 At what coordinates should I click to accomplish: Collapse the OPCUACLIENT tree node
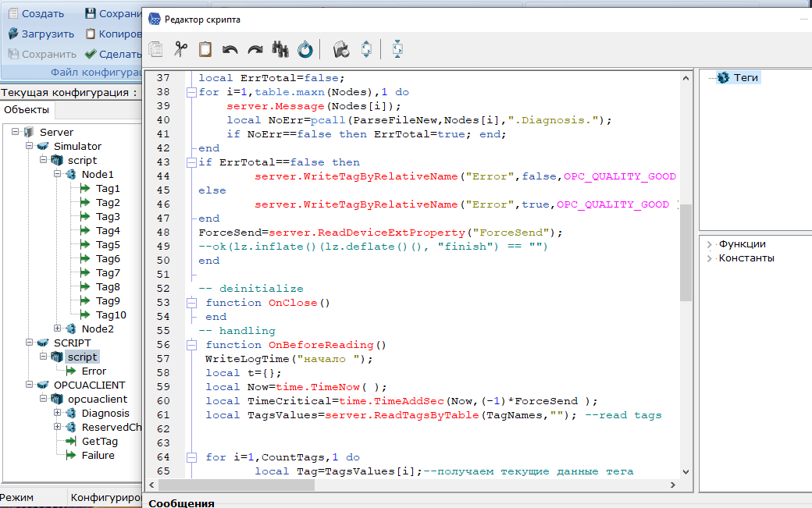pos(29,385)
